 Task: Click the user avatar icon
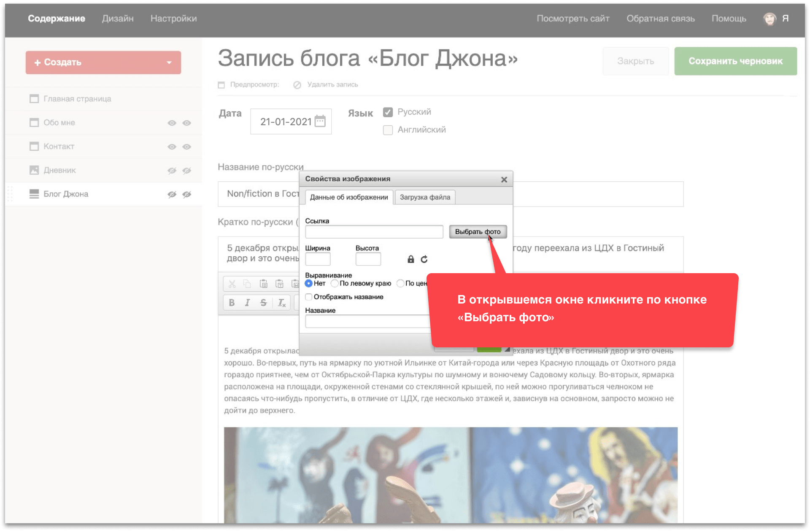pyautogui.click(x=770, y=19)
